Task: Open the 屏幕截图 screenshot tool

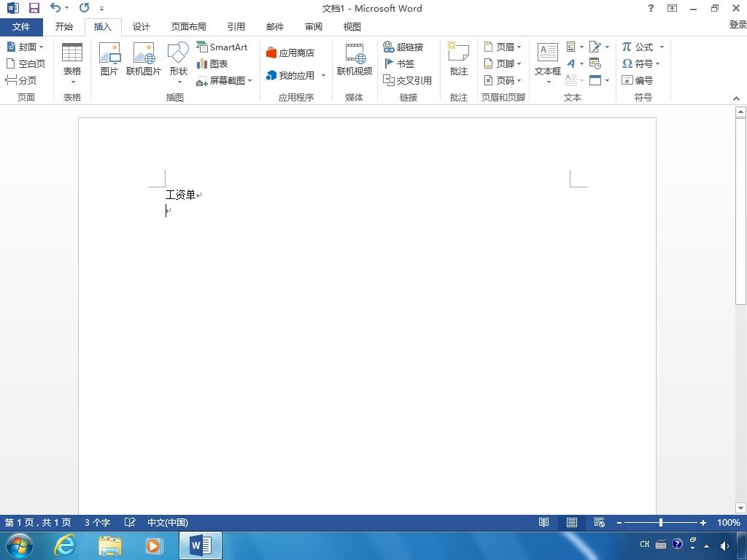Action: (x=224, y=80)
